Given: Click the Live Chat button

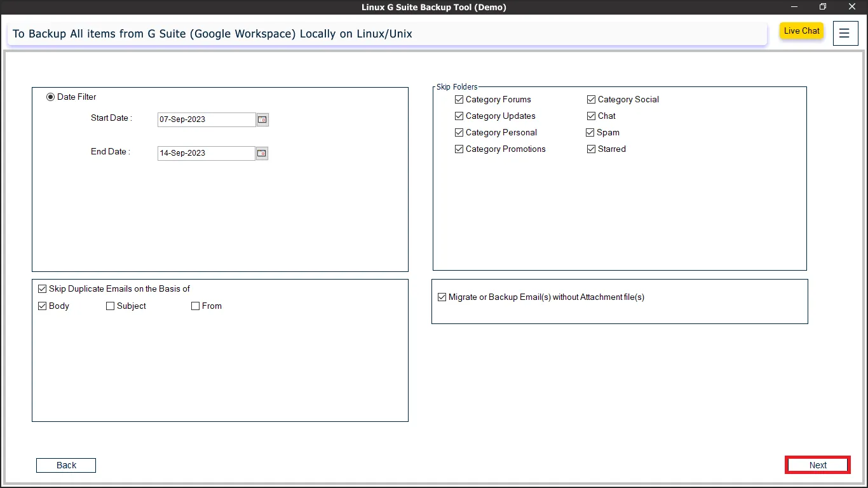Looking at the screenshot, I should (x=801, y=31).
